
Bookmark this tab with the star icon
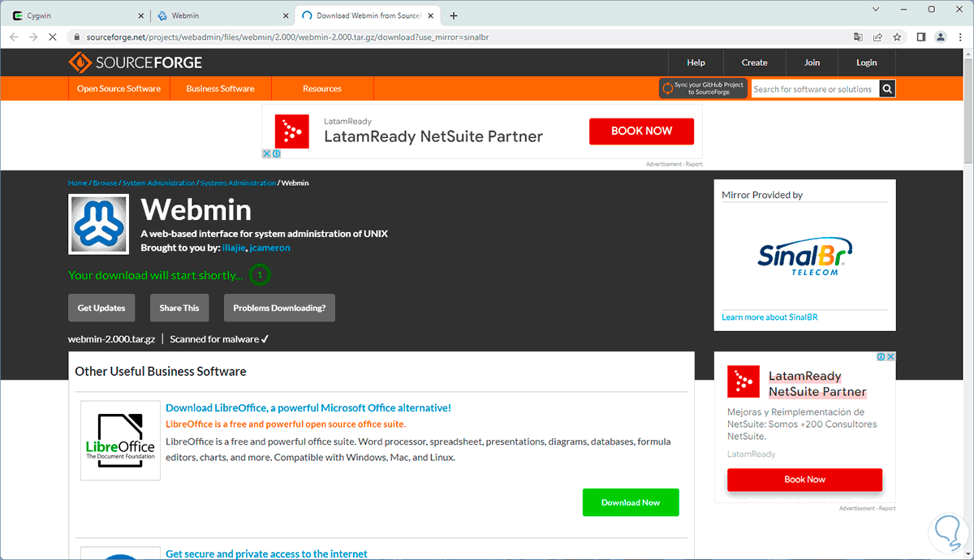(897, 37)
